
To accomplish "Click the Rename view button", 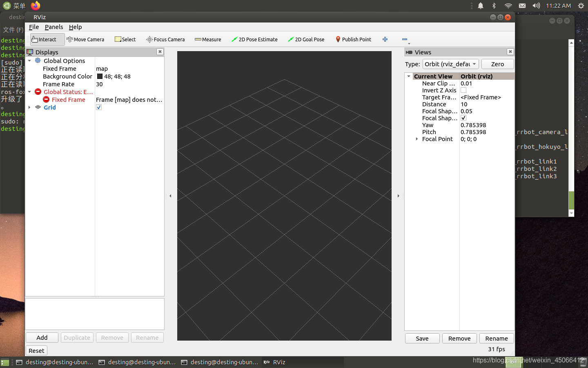I will (x=497, y=338).
